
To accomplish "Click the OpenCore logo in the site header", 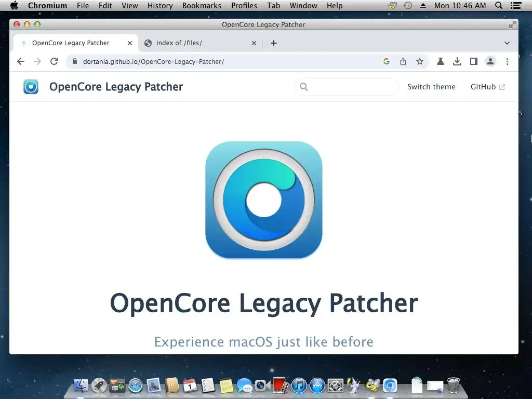I will [31, 87].
